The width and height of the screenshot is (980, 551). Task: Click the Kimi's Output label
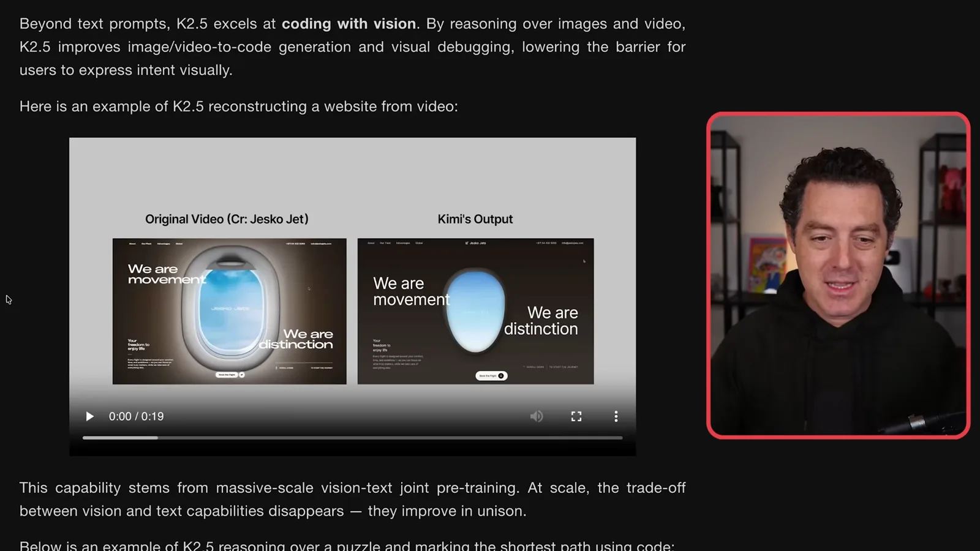[475, 219]
